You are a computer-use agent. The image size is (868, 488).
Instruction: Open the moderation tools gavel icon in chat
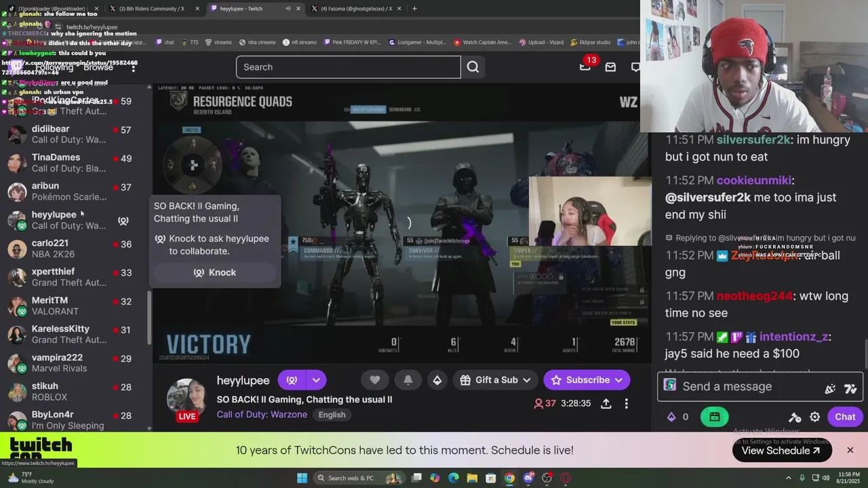pyautogui.click(x=795, y=417)
